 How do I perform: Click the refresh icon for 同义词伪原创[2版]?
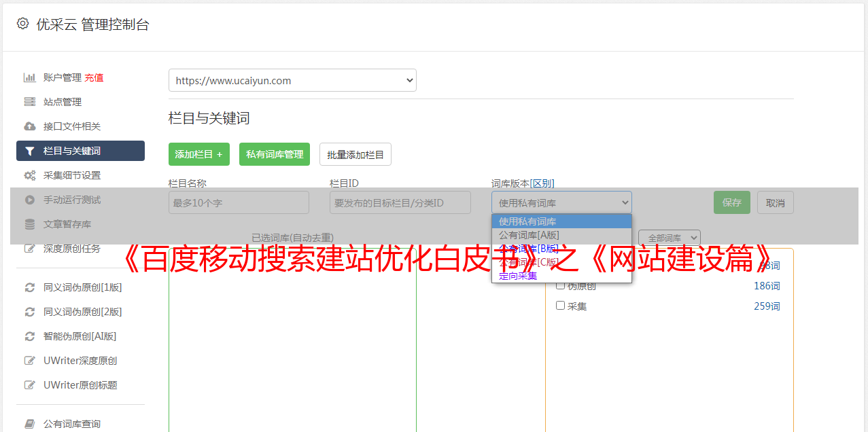29,312
